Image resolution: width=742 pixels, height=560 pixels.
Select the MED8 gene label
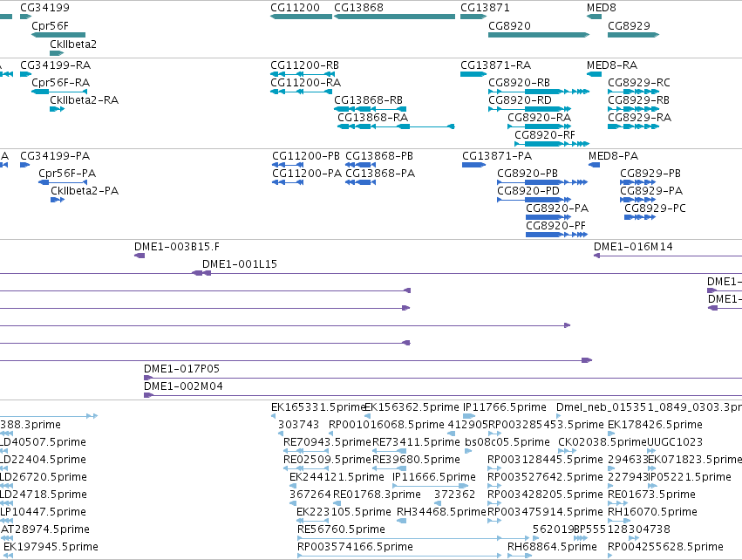pos(601,8)
